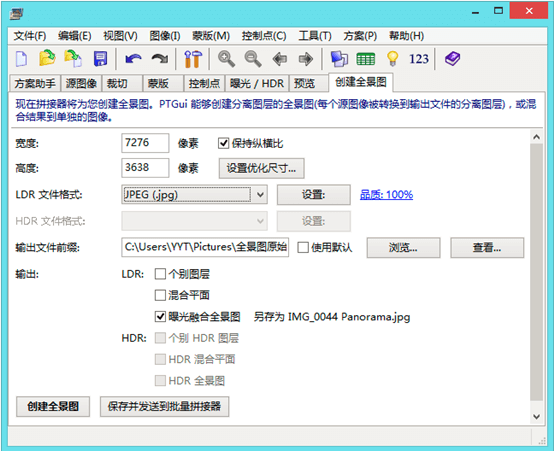Open the 品质: 100% link
This screenshot has width=554, height=451.
tap(386, 195)
